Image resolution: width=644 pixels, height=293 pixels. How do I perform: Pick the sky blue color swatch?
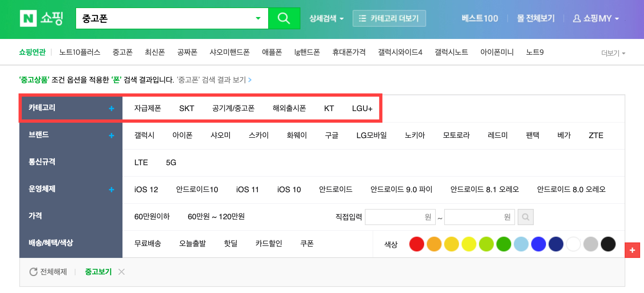pos(521,244)
